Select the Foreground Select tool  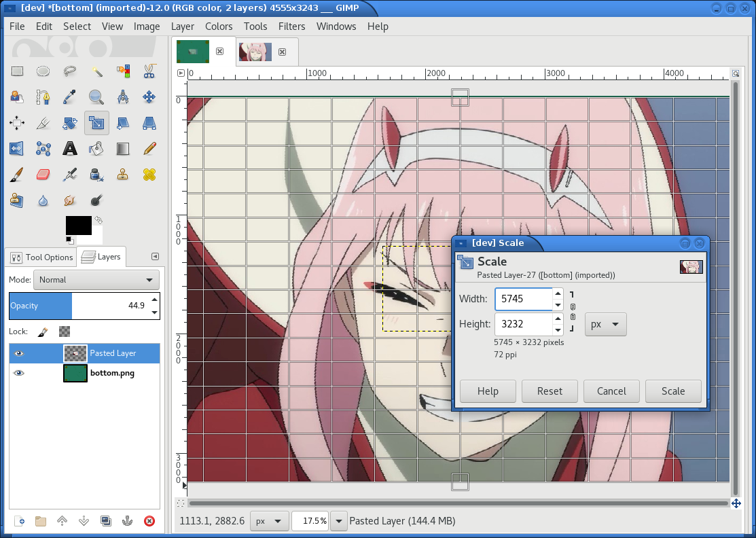pos(17,97)
